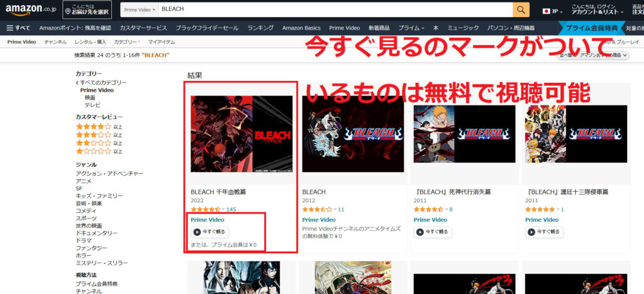The width and height of the screenshot is (644, 294).
Task: Go back to すべてのカテゴリー
Action: tap(101, 82)
